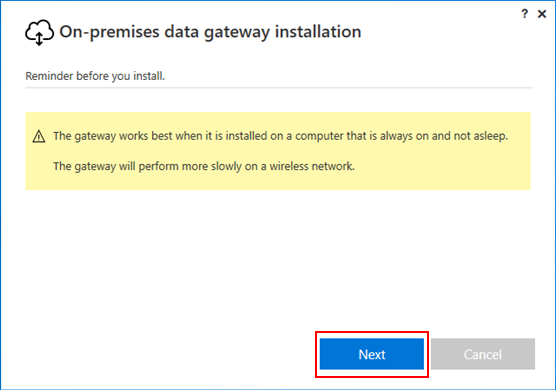Click the word 'gateway' in the title
The width and height of the screenshot is (556, 390).
pos(237,33)
